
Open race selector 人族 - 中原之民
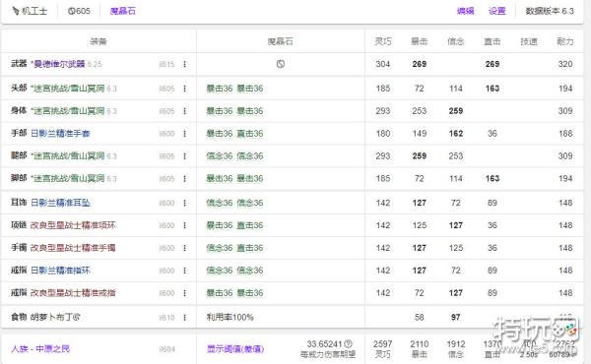pyautogui.click(x=40, y=349)
